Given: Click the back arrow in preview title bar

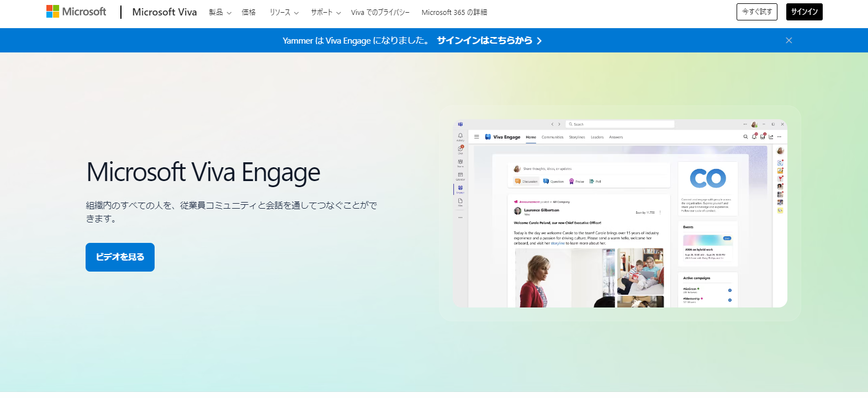Looking at the screenshot, I should (x=552, y=124).
